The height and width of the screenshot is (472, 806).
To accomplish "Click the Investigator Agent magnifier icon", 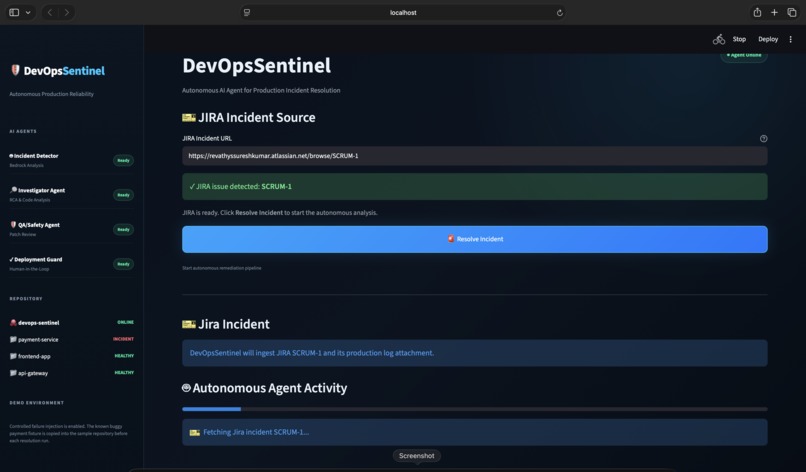I will (13, 190).
